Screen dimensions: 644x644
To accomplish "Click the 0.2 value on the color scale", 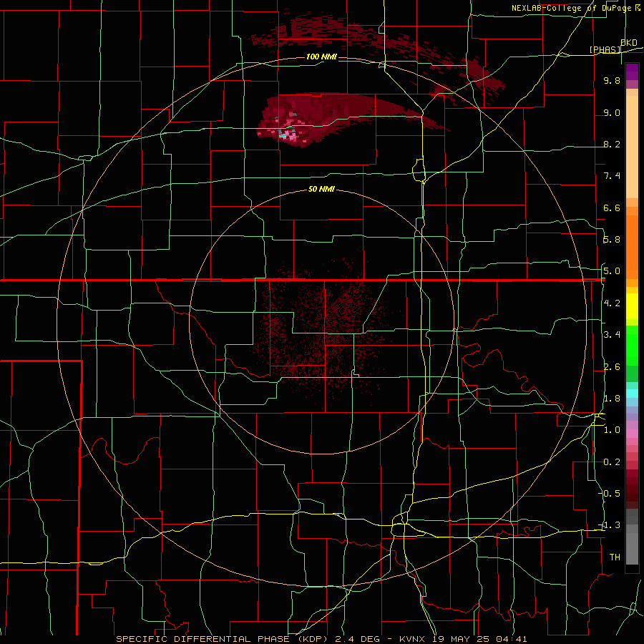I will click(x=612, y=462).
